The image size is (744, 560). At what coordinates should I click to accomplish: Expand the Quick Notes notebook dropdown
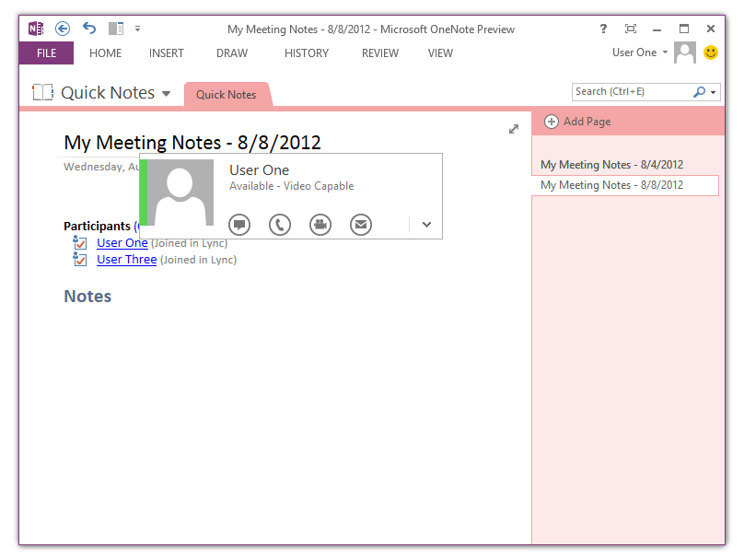[166, 94]
